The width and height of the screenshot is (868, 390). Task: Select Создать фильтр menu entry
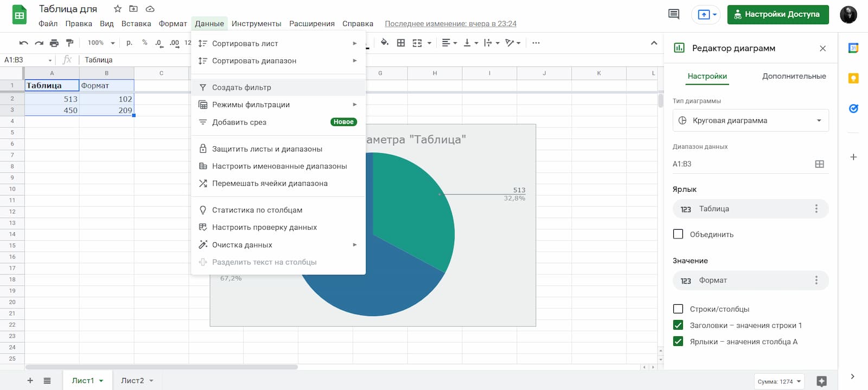click(241, 87)
